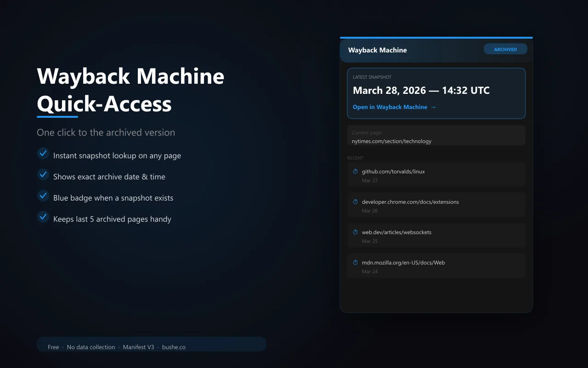Open the Open in Wayback Machine link
Screen dimensions: 588x368
(394, 107)
